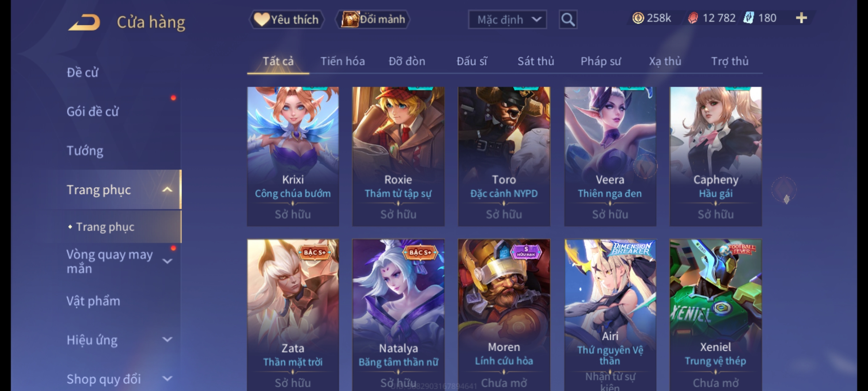Select the Tiến hóa tab
The width and height of the screenshot is (868, 391).
(342, 61)
